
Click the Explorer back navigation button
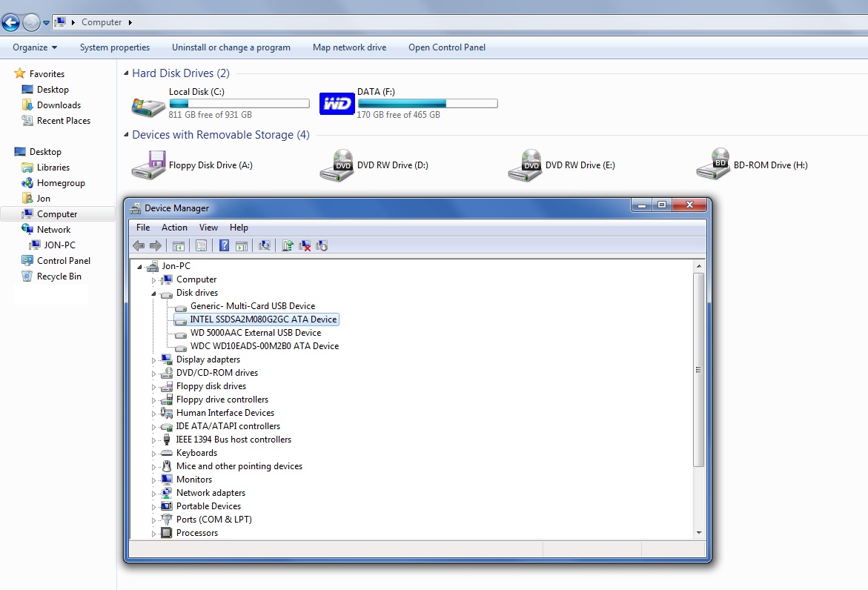point(10,22)
